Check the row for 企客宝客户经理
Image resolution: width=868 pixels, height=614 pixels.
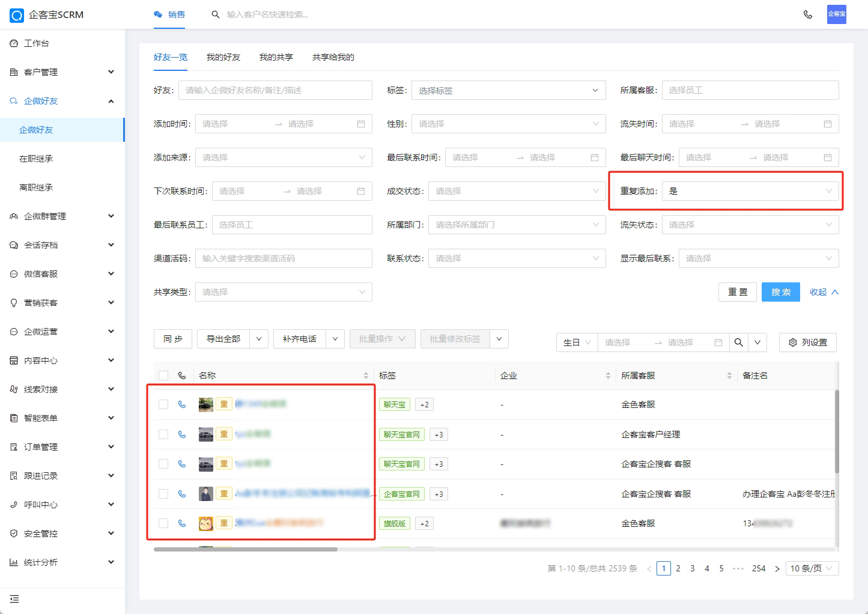point(163,434)
